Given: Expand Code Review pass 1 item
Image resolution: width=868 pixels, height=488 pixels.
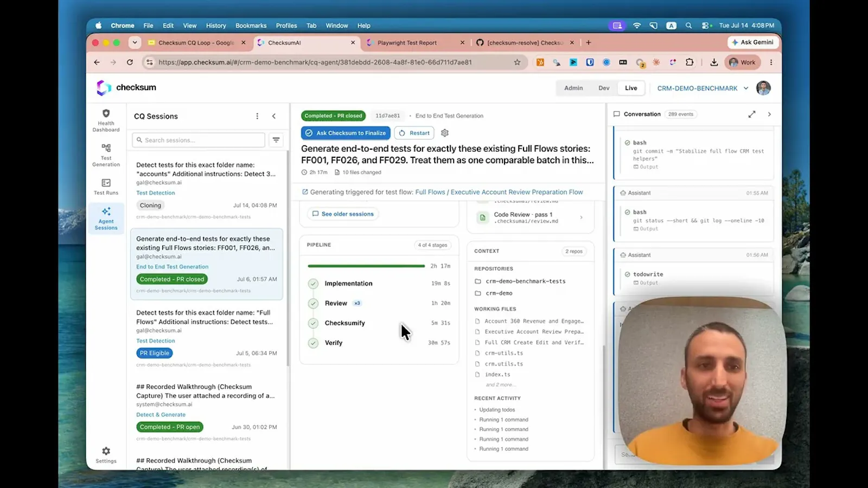Looking at the screenshot, I should coord(531,217).
